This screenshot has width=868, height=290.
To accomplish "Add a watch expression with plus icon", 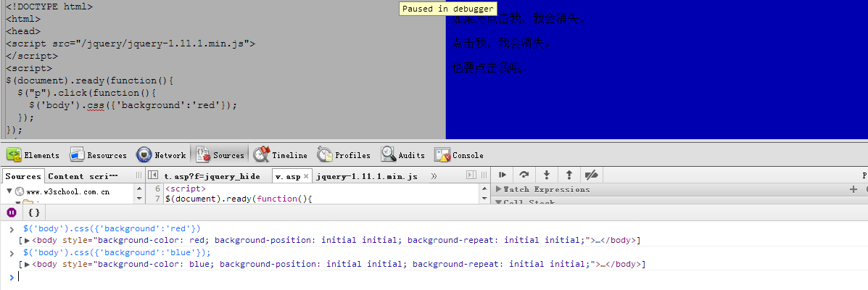I will click(853, 189).
